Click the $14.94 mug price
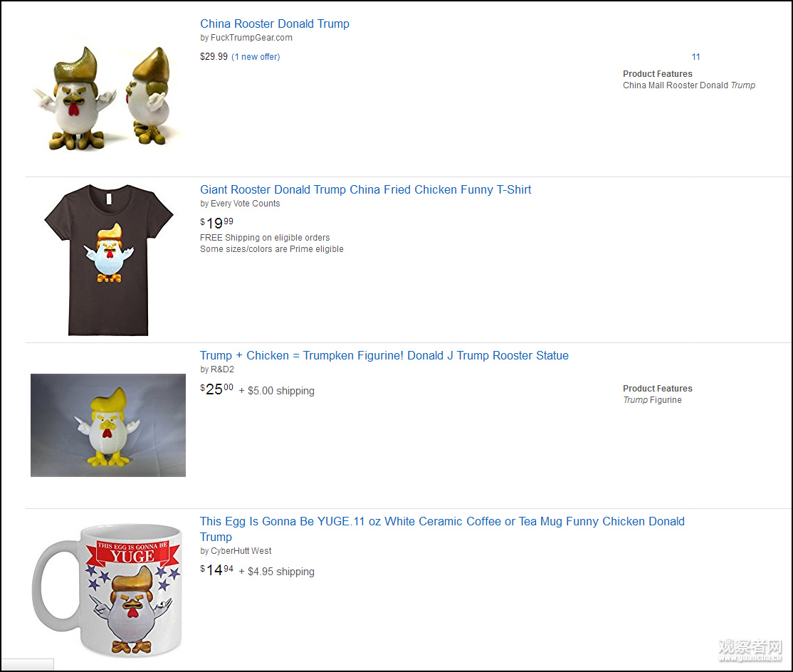This screenshot has width=793, height=672. (x=216, y=570)
